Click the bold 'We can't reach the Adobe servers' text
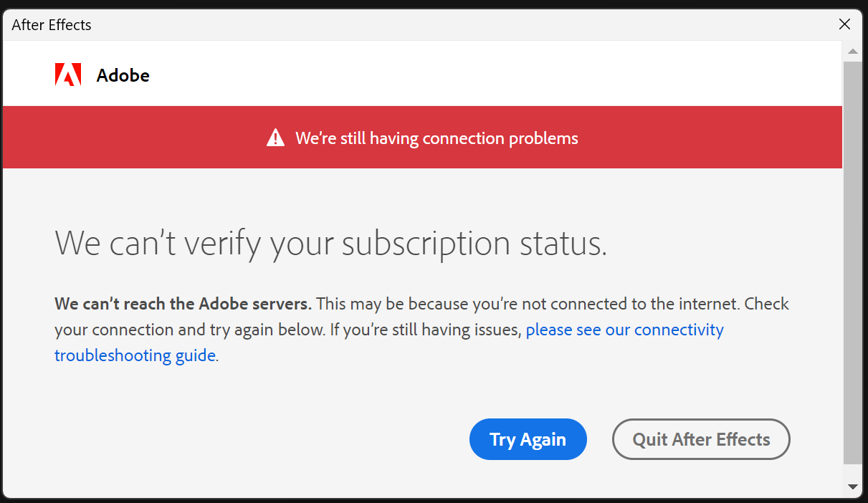This screenshot has height=503, width=868. pos(182,303)
